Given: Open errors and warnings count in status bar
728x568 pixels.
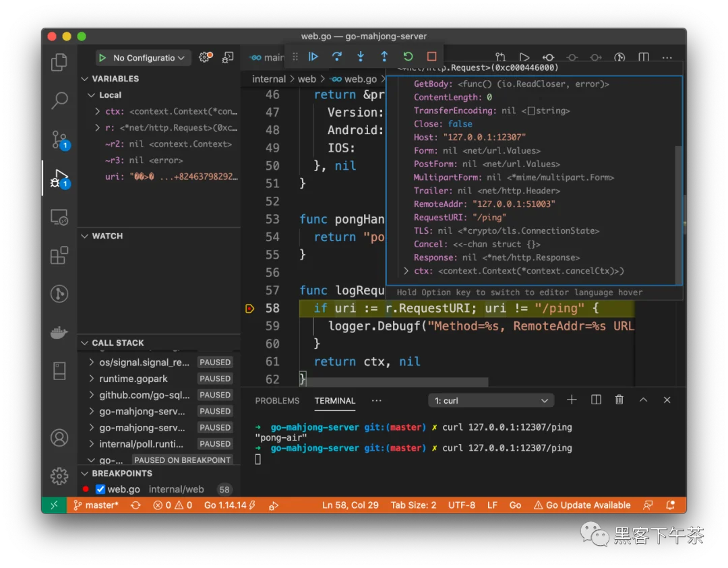Looking at the screenshot, I should [x=173, y=505].
